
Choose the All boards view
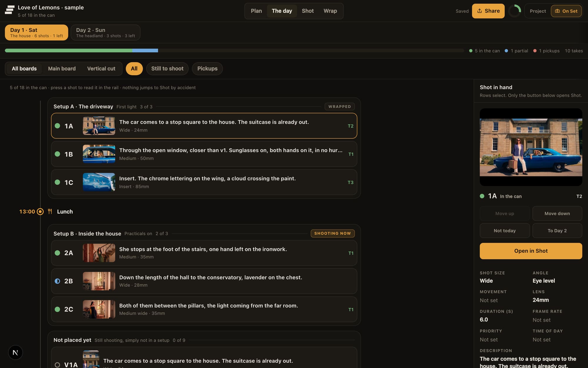click(x=24, y=69)
